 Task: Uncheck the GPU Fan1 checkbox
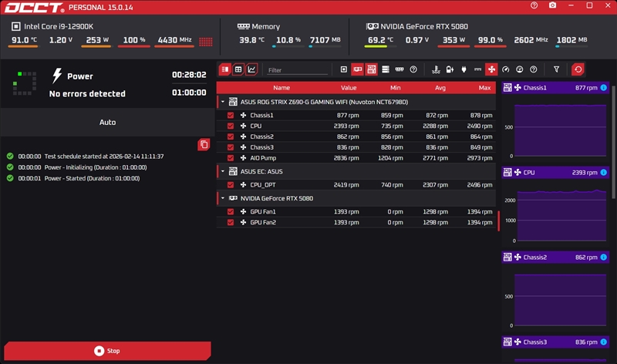(x=231, y=212)
